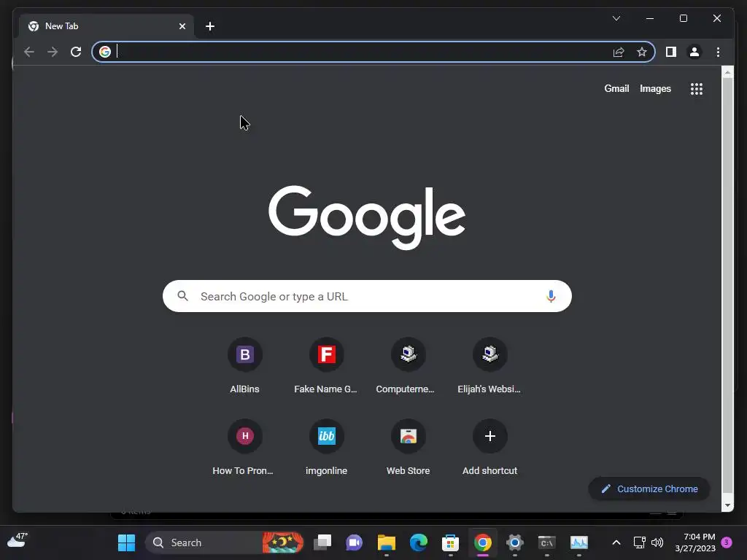The image size is (747, 560).
Task: Open the Fake Name G... shortcut
Action: 326,366
